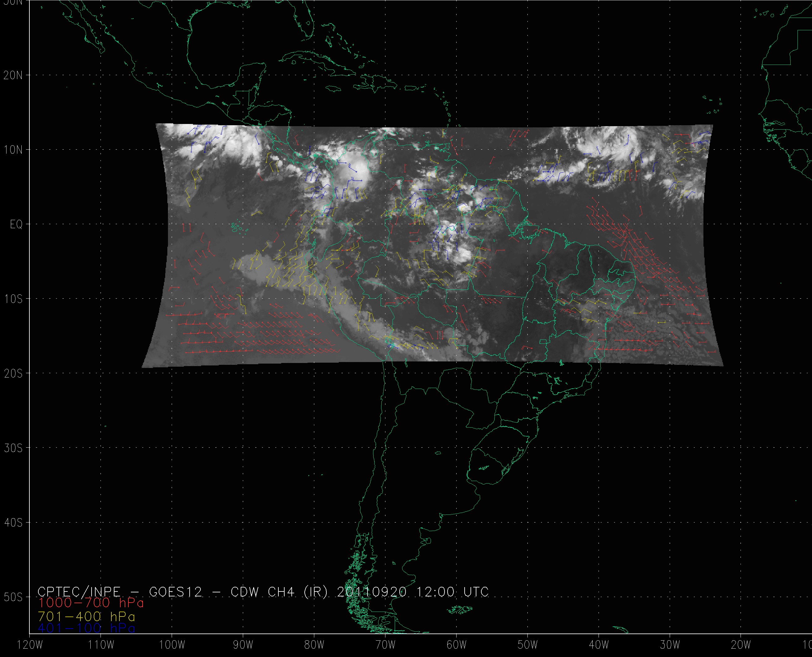The height and width of the screenshot is (657, 812).
Task: Click the 90W longitude label
Action: [x=243, y=645]
